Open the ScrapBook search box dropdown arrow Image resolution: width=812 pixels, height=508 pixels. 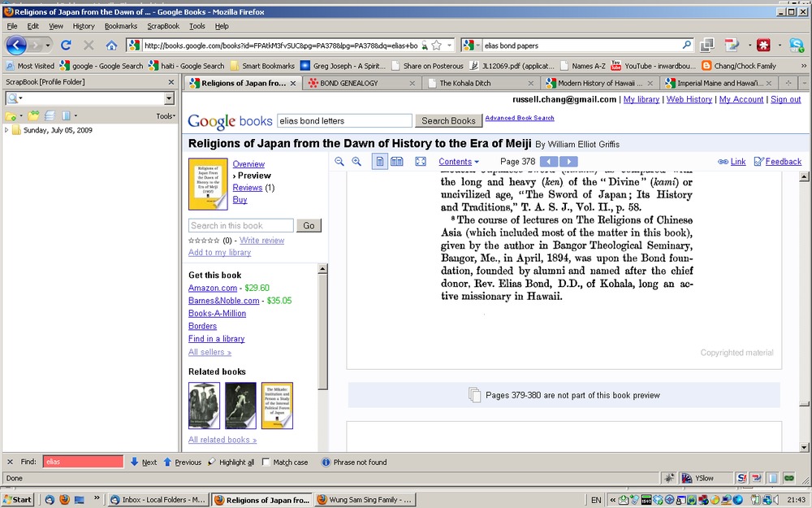(x=169, y=98)
